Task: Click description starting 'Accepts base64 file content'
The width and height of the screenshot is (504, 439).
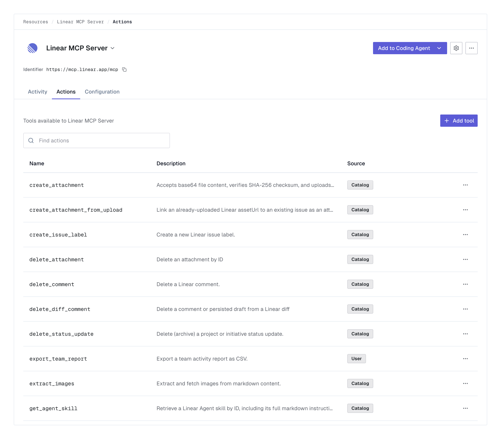Action: coord(245,185)
